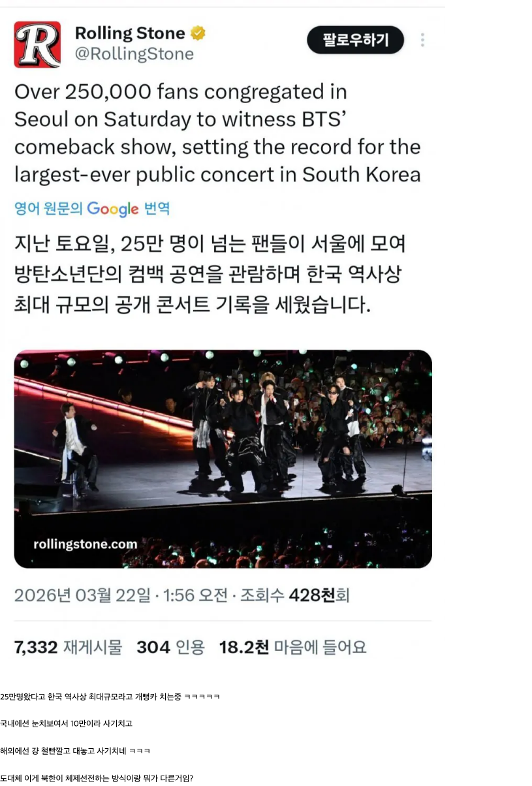The width and height of the screenshot is (532, 786).
Task: Open the three-dot more options menu
Action: [422, 40]
